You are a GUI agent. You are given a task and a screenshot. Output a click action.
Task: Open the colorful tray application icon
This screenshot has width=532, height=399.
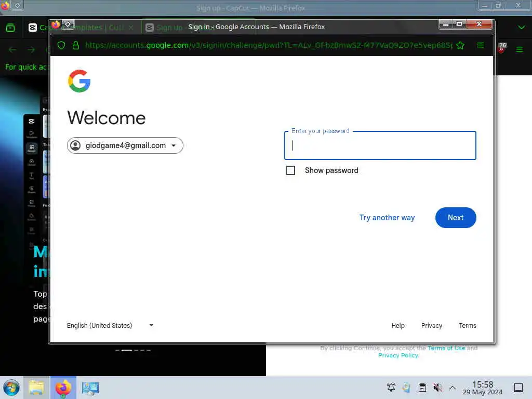[406, 388]
